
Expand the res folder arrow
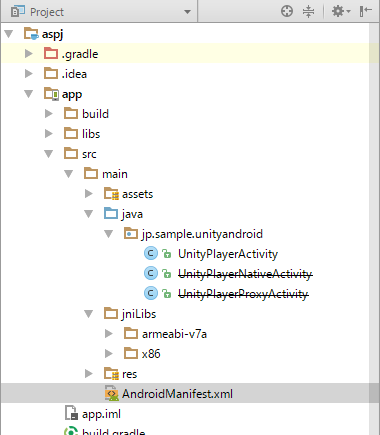point(89,374)
